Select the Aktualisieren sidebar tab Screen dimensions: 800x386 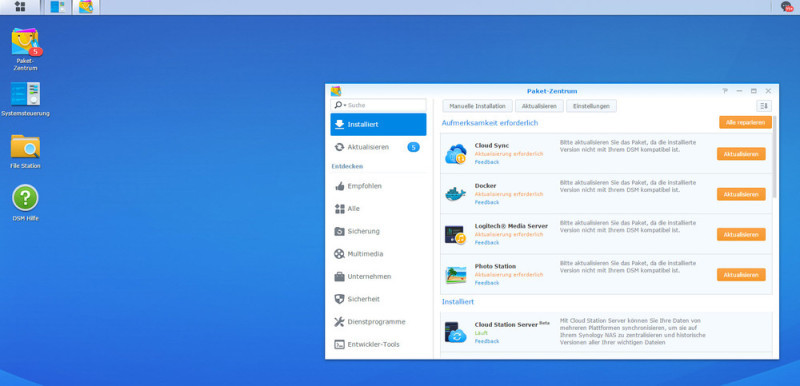click(378, 147)
